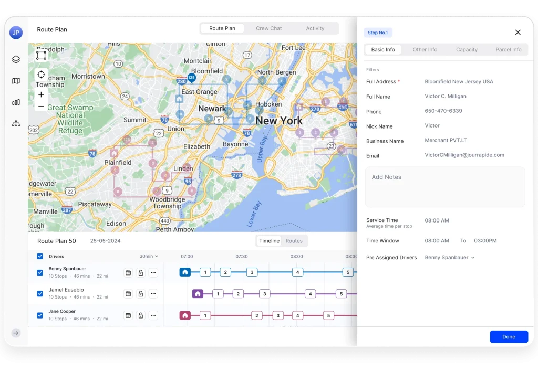Image resolution: width=538 pixels, height=392 pixels.
Task: Click Jamel Eusebio's purple home marker
Action: coord(198,294)
